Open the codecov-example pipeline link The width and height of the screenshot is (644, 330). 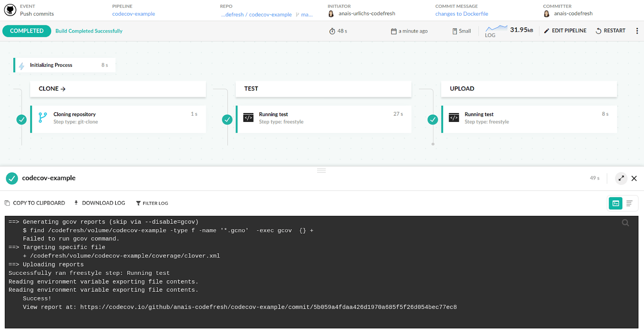(x=134, y=14)
